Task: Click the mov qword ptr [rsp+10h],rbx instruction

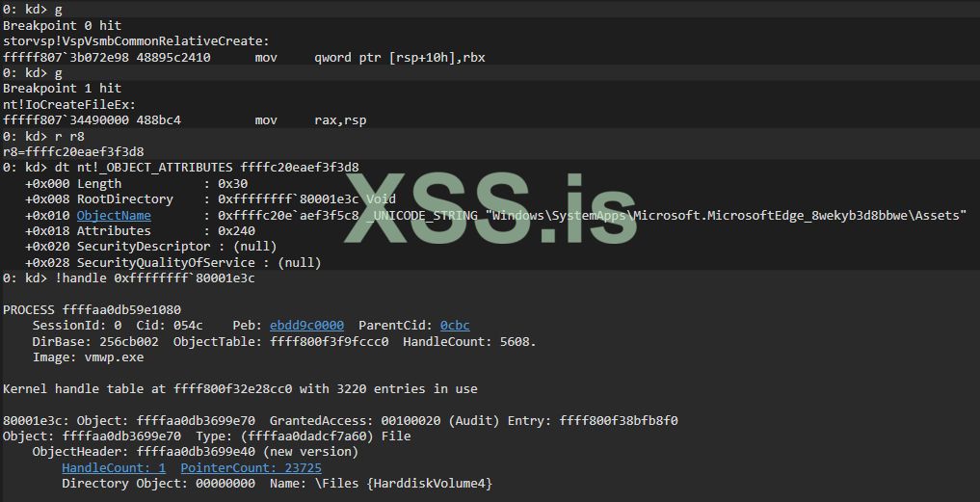Action: [x=370, y=58]
